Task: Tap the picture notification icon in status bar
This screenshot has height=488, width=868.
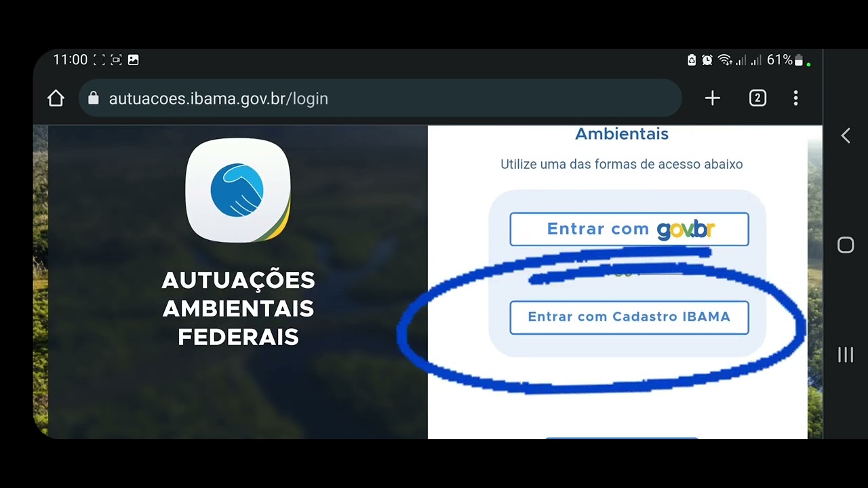Action: tap(133, 60)
